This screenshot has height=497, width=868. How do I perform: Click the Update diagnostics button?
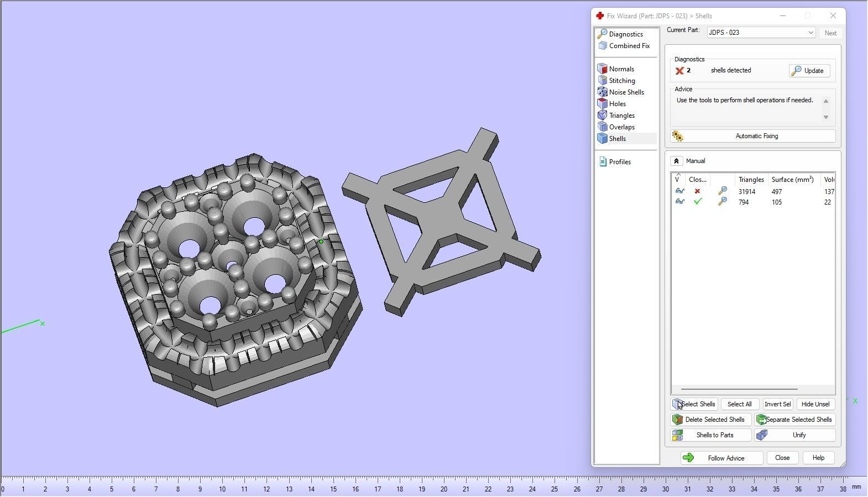click(809, 71)
